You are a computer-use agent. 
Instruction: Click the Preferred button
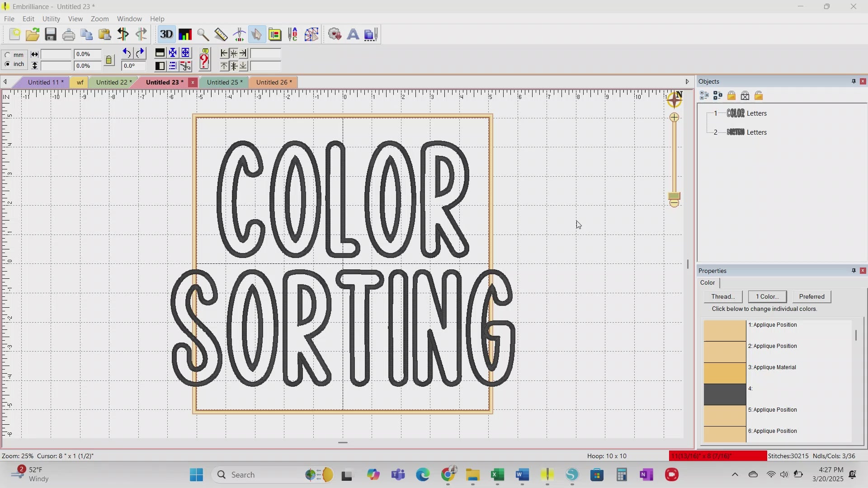pos(811,297)
